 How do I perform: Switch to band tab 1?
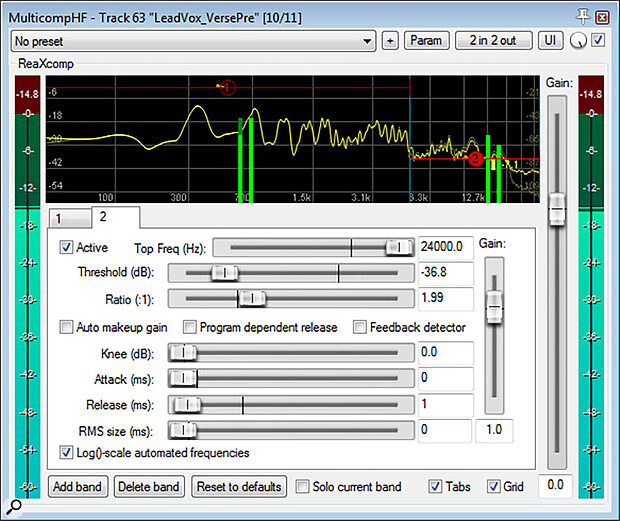pyautogui.click(x=58, y=218)
